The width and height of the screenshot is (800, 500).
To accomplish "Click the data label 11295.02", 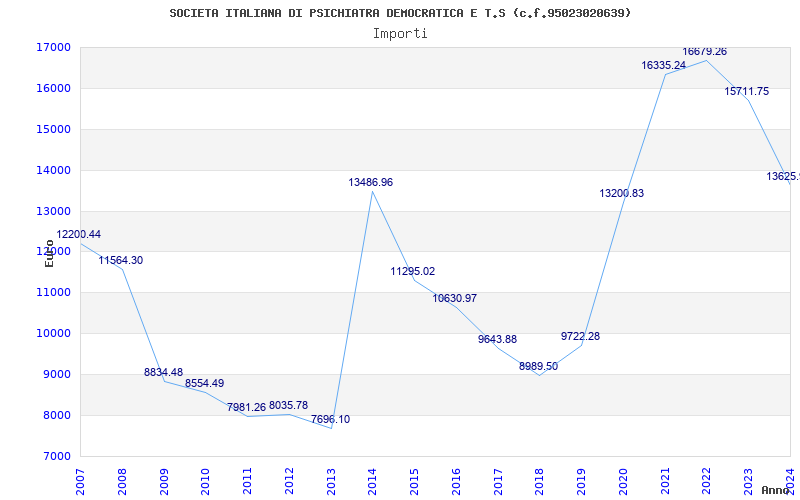I will click(413, 272).
